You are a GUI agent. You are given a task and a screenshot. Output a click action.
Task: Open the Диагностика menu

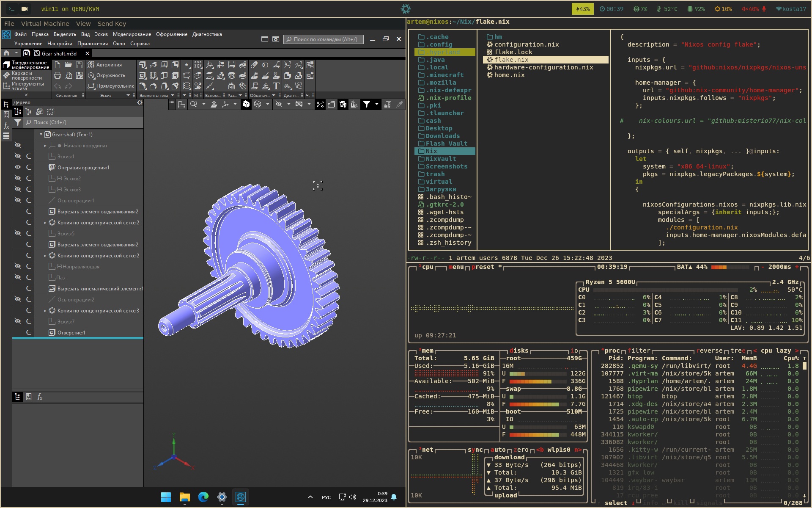[x=207, y=34]
